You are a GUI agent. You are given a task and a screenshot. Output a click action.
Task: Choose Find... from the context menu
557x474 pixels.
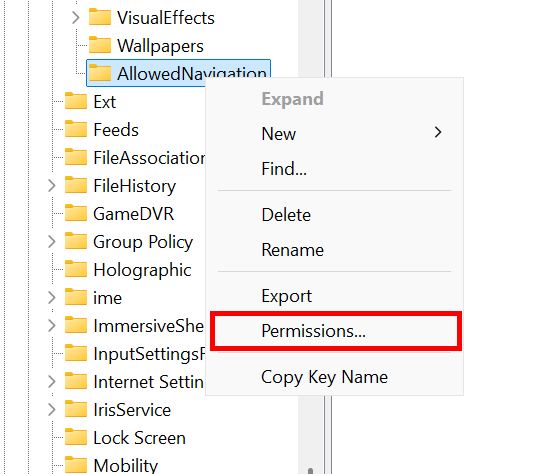pyautogui.click(x=334, y=168)
